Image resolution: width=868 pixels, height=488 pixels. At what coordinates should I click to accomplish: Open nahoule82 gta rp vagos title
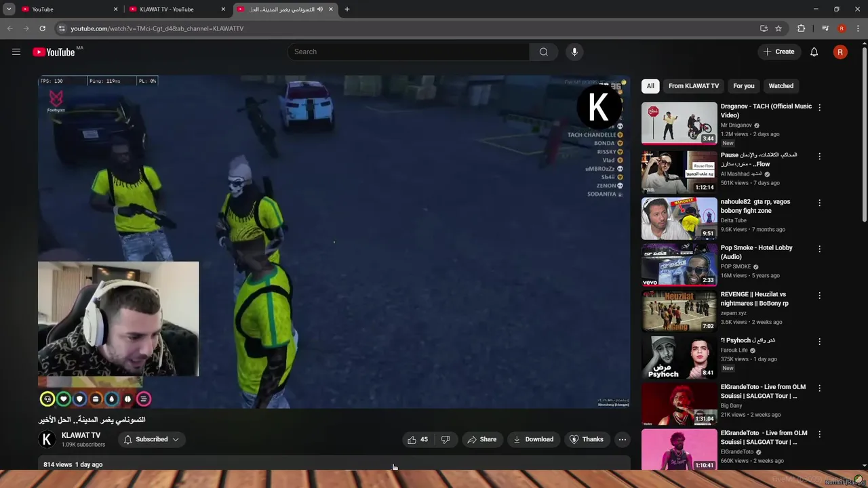tap(755, 206)
